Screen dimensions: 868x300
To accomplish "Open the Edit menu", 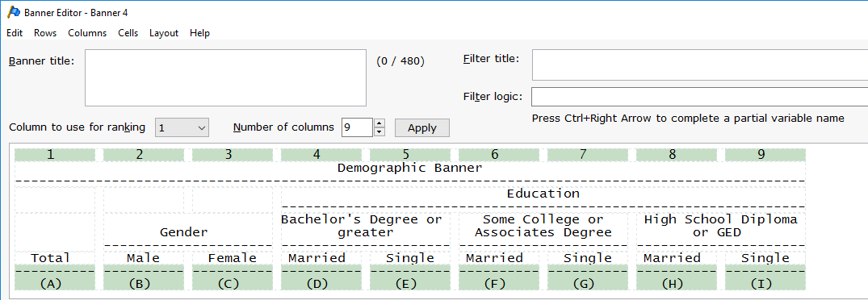I will click(x=15, y=33).
